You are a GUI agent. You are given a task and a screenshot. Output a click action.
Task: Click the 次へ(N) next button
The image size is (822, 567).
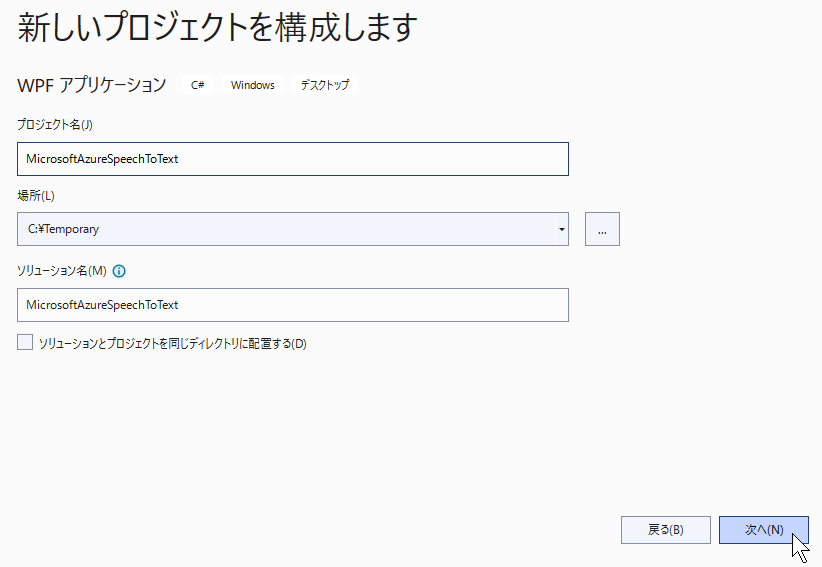764,530
